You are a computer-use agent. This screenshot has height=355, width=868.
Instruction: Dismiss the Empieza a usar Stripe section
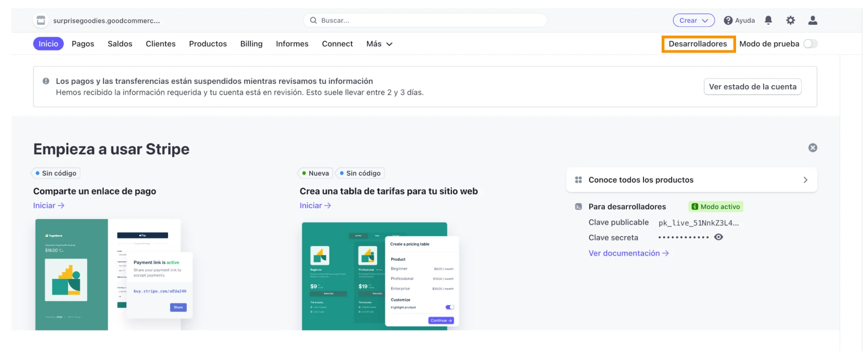pos(813,148)
